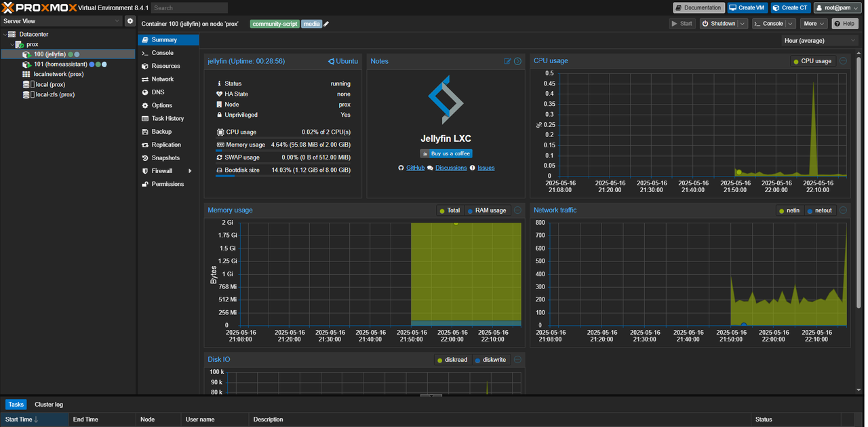Switch to the Tasks tab
This screenshot has width=868, height=427.
pos(16,405)
